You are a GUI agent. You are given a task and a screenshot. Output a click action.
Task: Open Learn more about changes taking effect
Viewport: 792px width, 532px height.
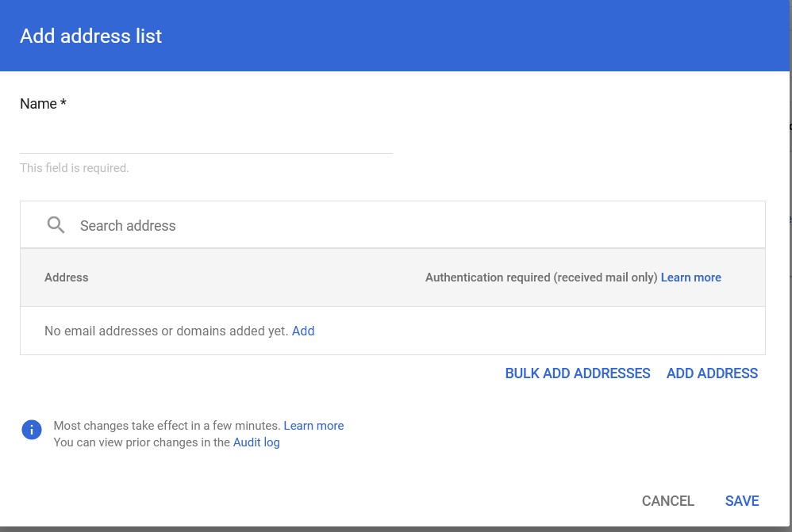313,426
